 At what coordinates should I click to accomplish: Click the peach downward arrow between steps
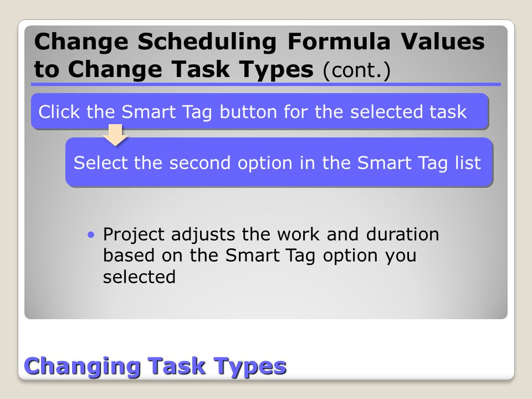115,135
